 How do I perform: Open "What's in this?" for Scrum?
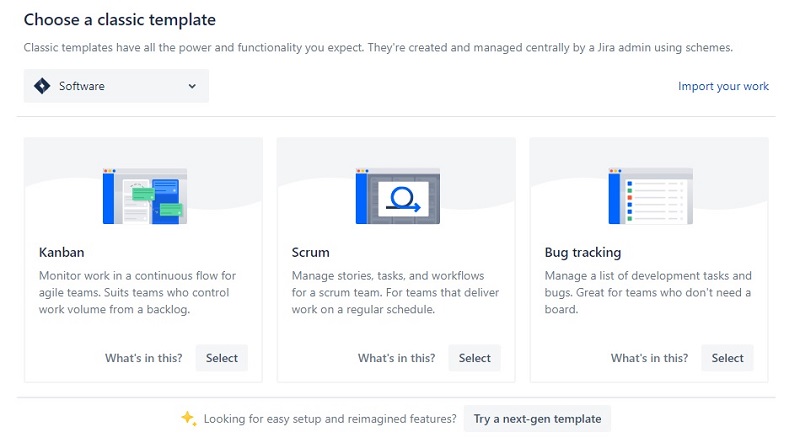396,358
